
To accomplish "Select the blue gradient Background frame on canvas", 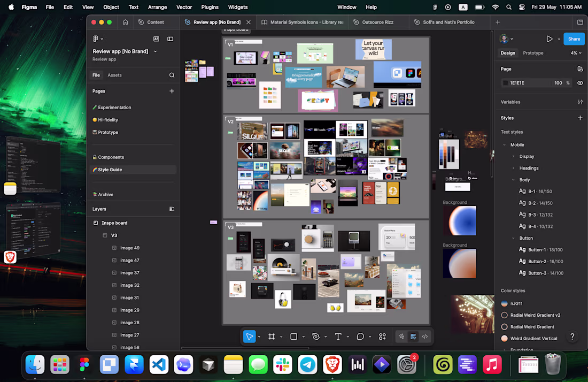I will (459, 220).
